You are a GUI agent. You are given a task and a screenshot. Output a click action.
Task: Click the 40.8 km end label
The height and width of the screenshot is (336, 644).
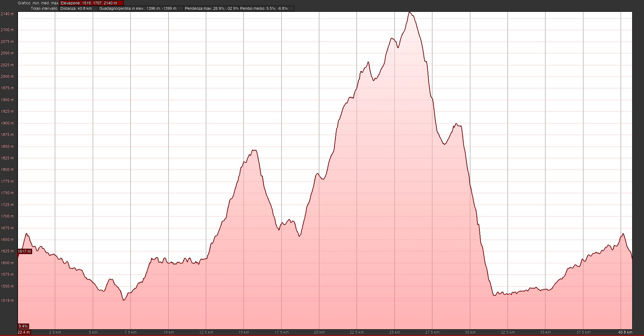click(625, 332)
